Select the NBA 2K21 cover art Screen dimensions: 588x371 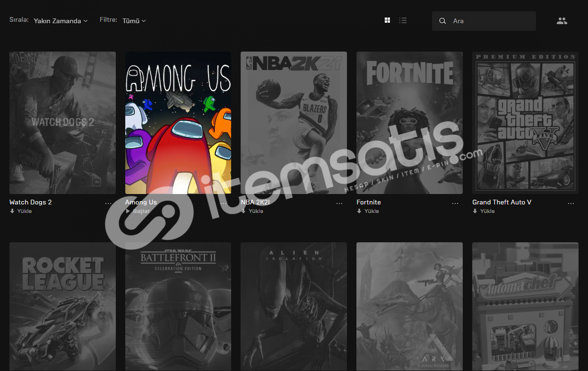pos(294,123)
